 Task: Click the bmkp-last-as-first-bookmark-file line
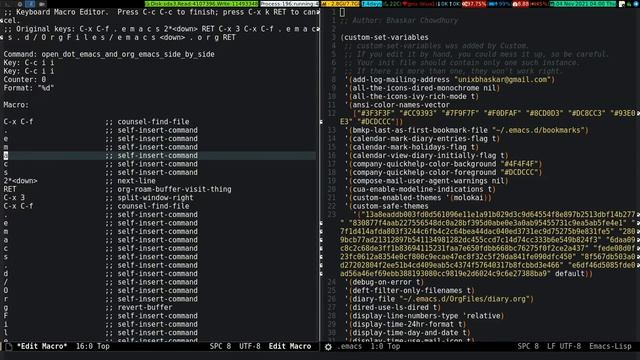click(467, 130)
